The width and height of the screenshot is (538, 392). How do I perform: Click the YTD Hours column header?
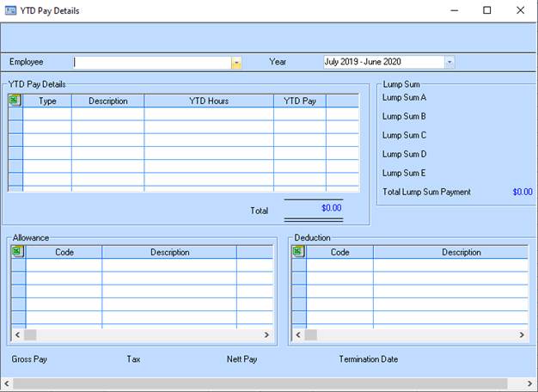[209, 101]
